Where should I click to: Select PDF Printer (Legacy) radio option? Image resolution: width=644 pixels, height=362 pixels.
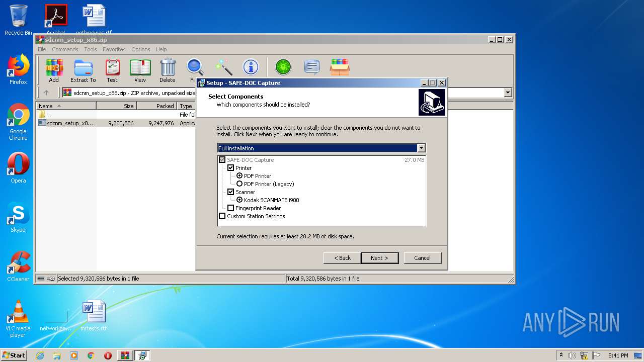(239, 184)
